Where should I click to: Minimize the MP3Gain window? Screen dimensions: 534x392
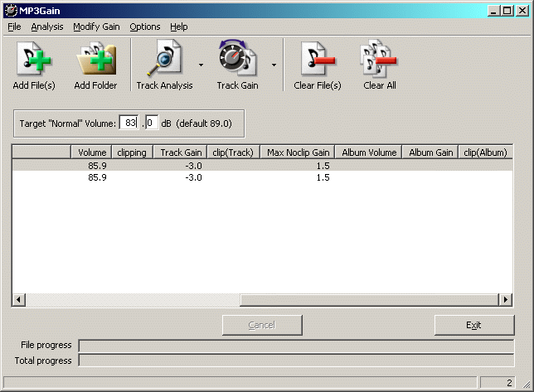(x=493, y=11)
